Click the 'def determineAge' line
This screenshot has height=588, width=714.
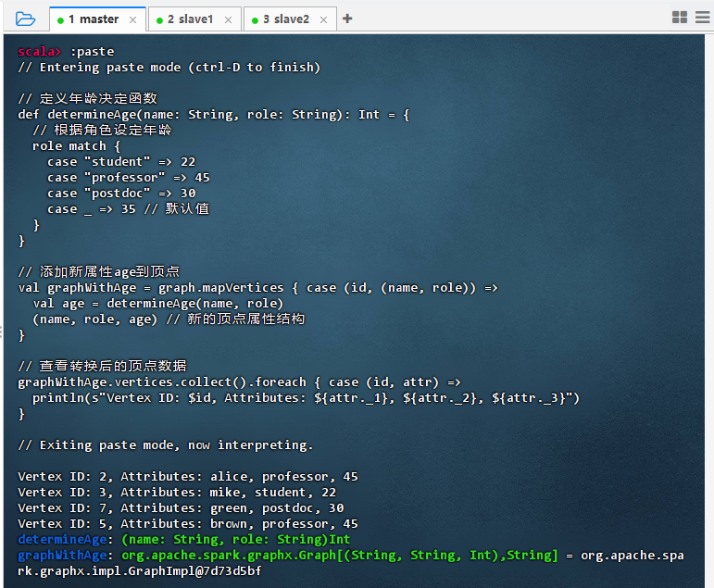click(x=214, y=114)
